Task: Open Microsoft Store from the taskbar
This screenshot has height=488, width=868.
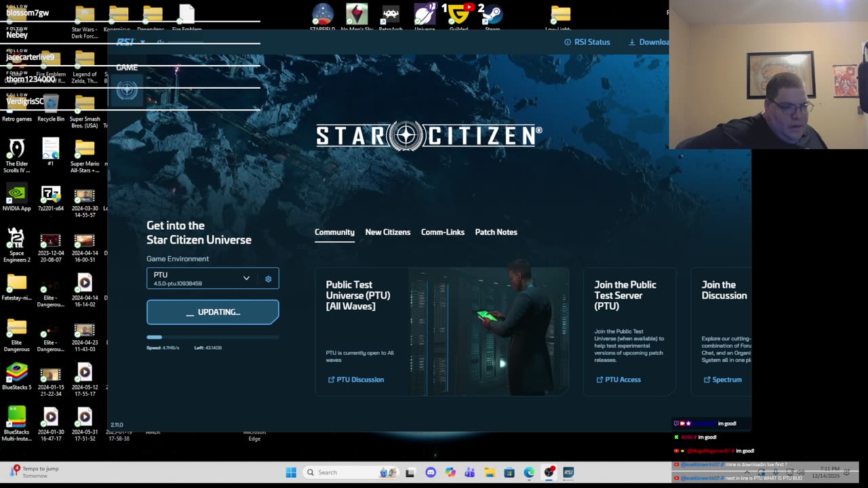Action: [509, 472]
